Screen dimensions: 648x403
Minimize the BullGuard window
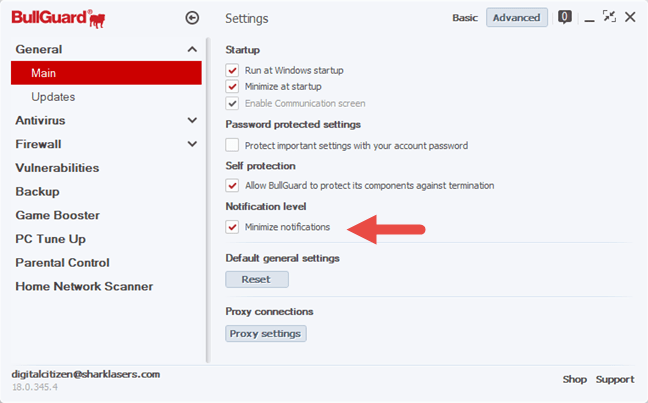pos(588,17)
